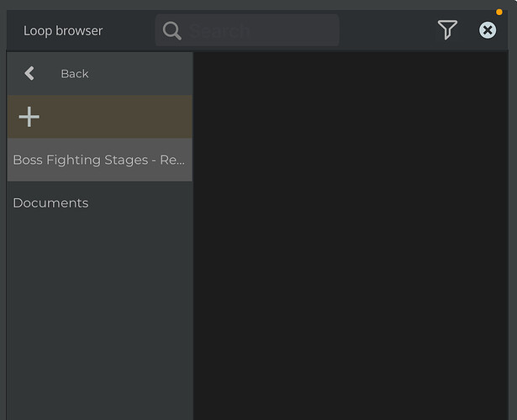This screenshot has height=420, width=517.
Task: Click empty sidebar space below Documents
Action: [x=99, y=319]
